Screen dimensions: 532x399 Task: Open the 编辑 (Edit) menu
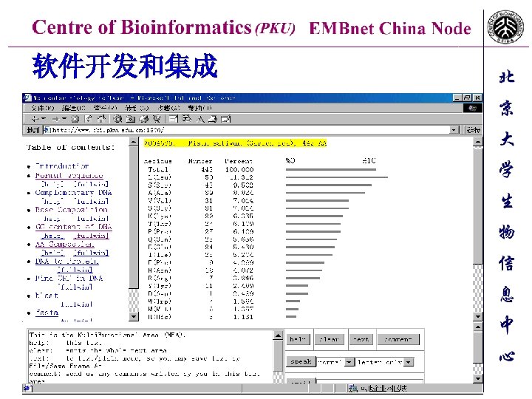(73, 108)
